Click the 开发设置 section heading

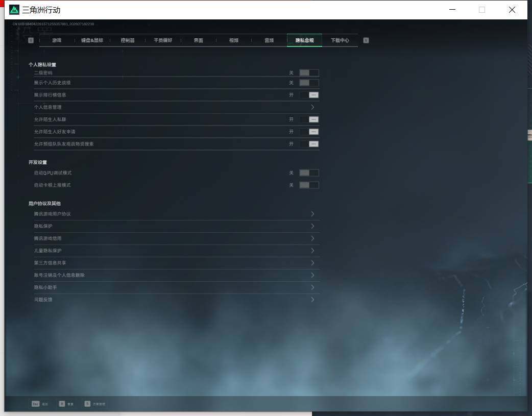coord(38,162)
